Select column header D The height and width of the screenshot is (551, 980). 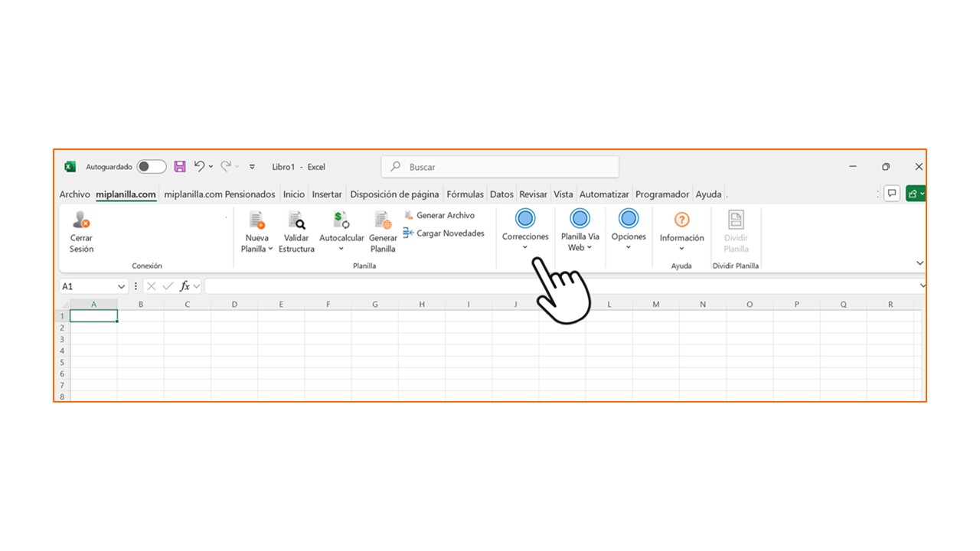(234, 305)
